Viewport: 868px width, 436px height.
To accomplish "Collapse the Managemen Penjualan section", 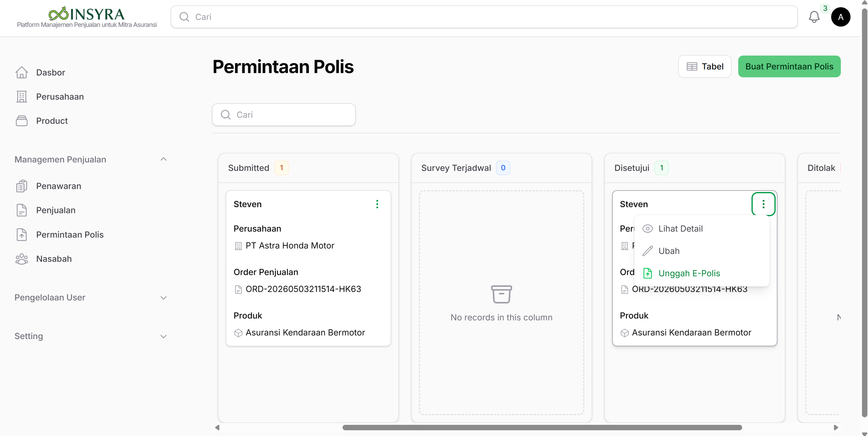I will coord(163,159).
